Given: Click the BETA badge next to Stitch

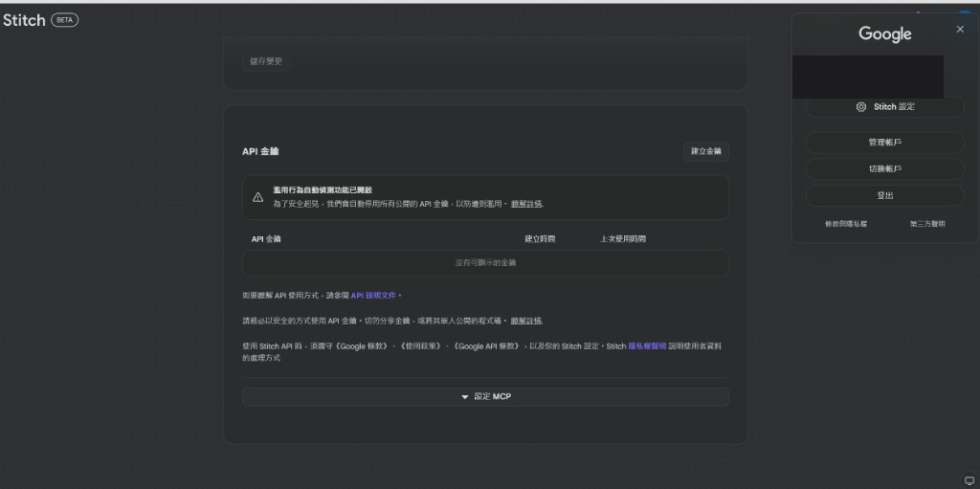Looking at the screenshot, I should [64, 20].
